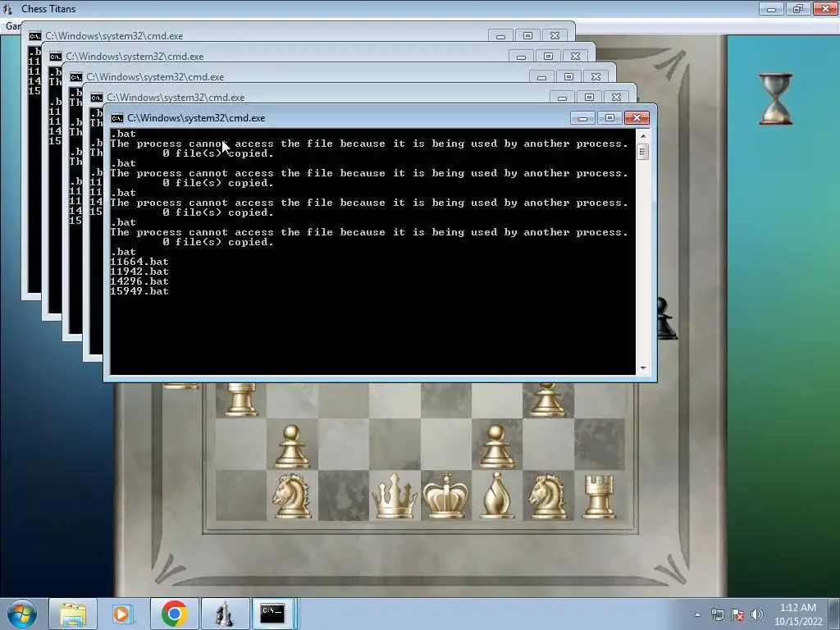The height and width of the screenshot is (630, 840).
Task: Click the black pawn beside the cmd window
Action: (x=666, y=318)
